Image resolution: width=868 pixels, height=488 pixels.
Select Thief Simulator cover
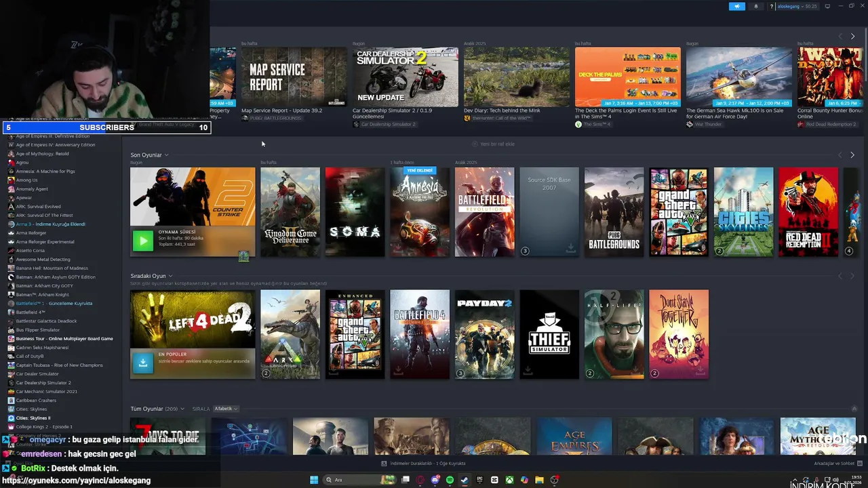point(549,334)
